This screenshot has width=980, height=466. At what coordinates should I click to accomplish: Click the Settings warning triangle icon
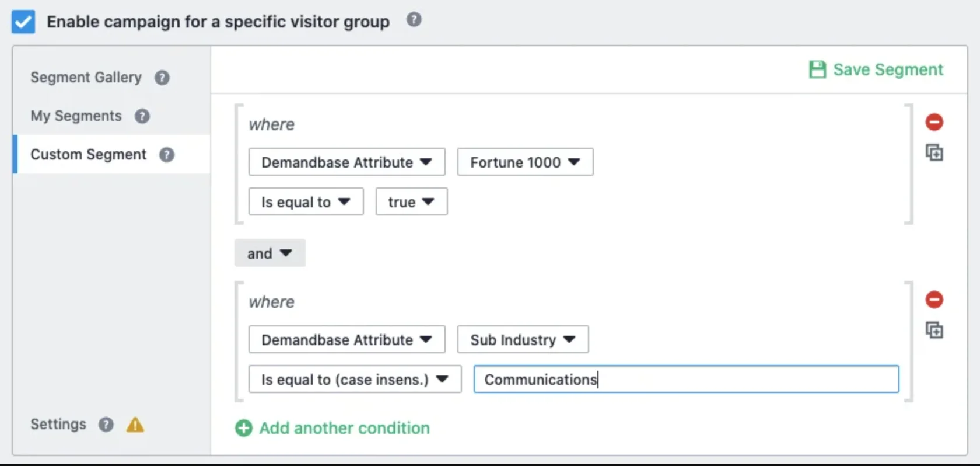click(135, 425)
